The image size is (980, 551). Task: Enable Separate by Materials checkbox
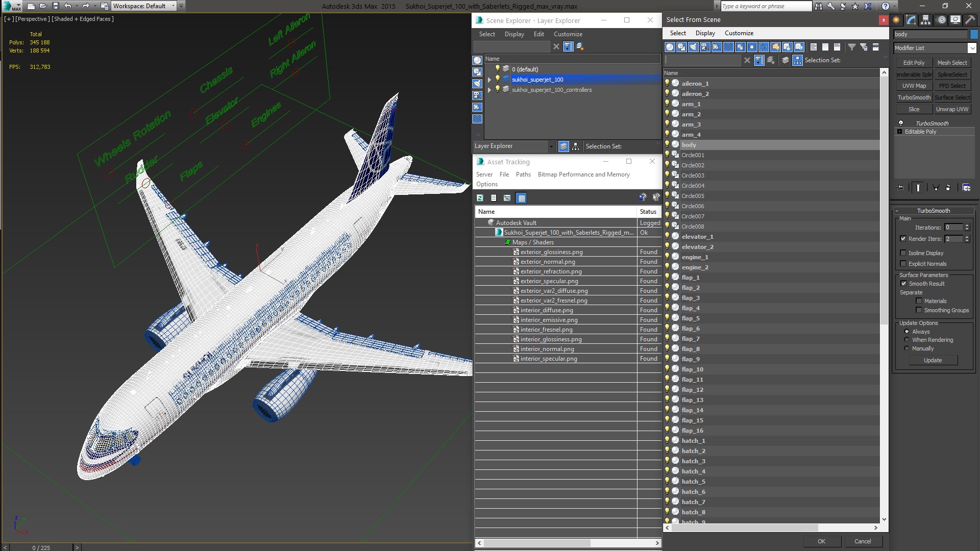[919, 301]
